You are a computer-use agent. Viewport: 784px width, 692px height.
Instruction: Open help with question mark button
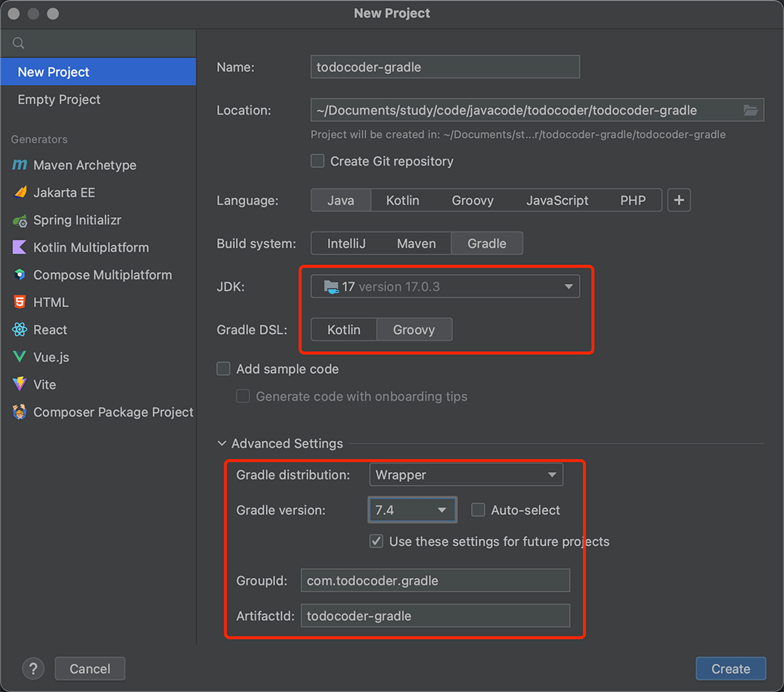(33, 669)
